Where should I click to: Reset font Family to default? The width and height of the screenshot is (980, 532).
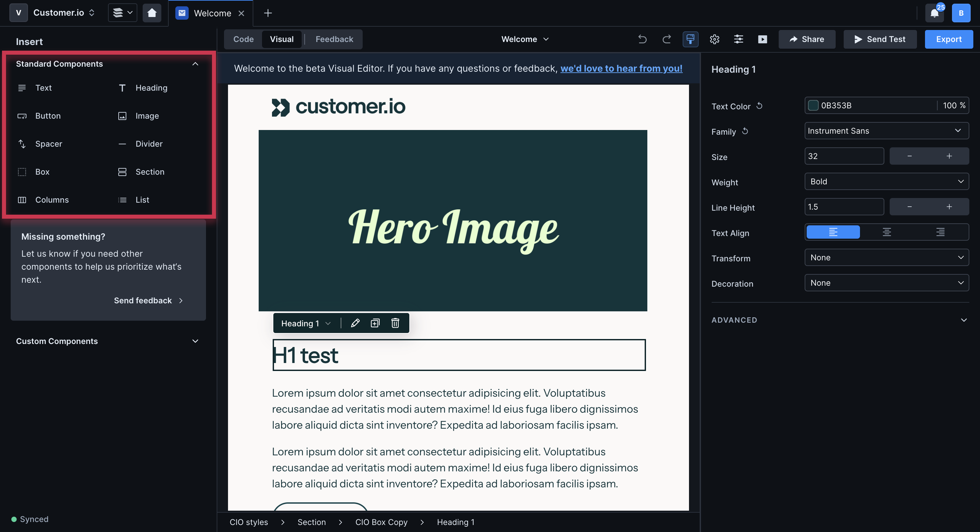(x=745, y=131)
